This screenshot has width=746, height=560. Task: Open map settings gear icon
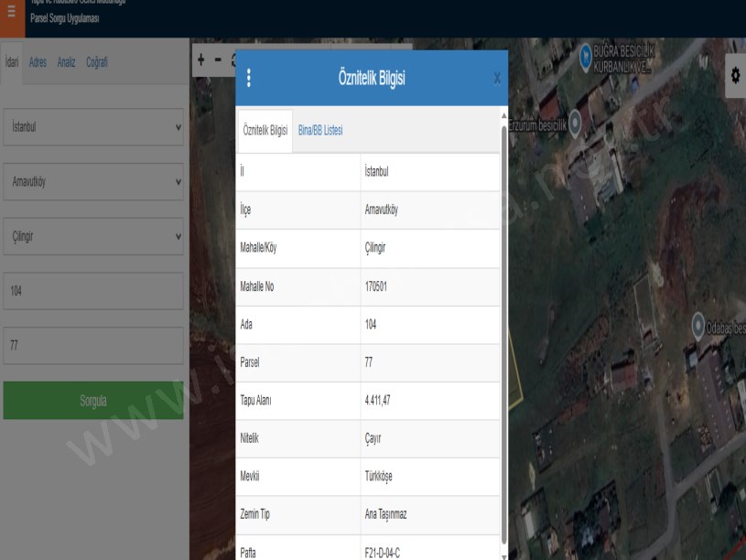point(735,77)
